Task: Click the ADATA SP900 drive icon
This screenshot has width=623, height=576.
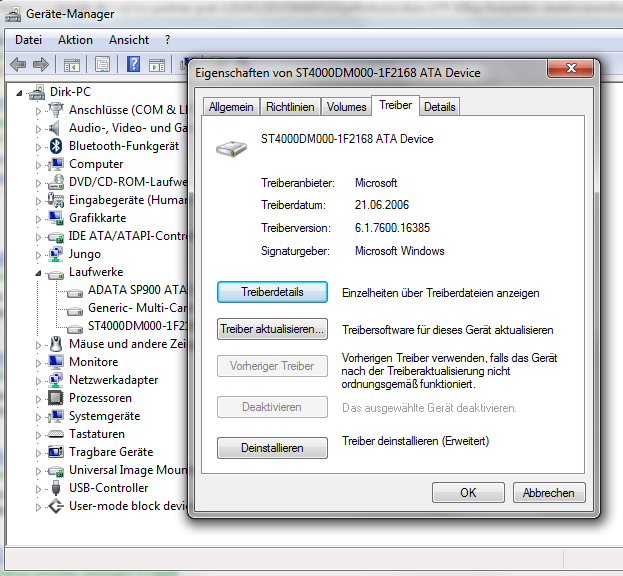Action: click(75, 294)
